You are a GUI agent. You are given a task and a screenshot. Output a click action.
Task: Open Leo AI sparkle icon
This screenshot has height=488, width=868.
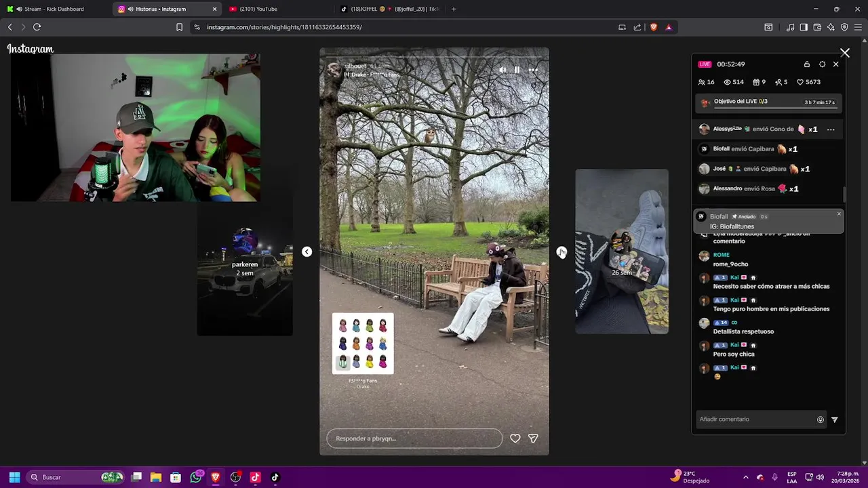tap(831, 27)
